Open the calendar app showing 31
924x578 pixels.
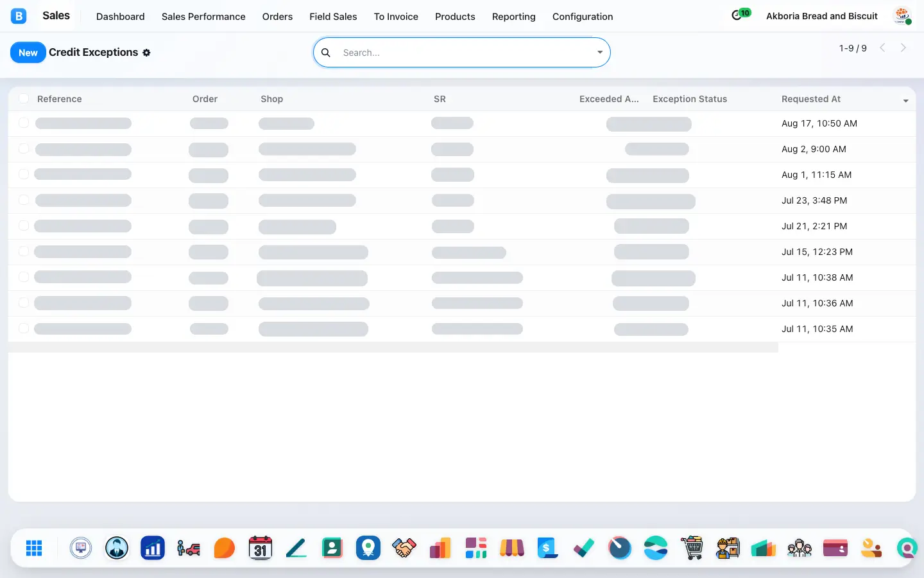click(x=261, y=548)
